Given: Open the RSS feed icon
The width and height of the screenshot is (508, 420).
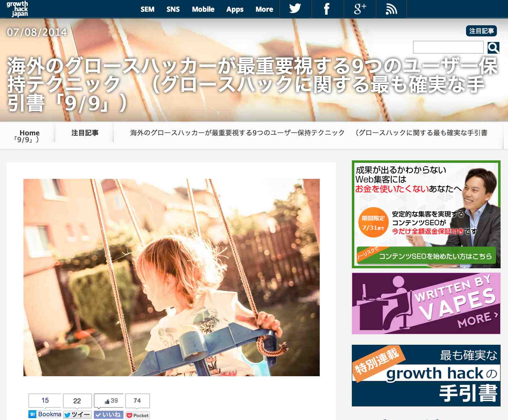Looking at the screenshot, I should (x=391, y=9).
